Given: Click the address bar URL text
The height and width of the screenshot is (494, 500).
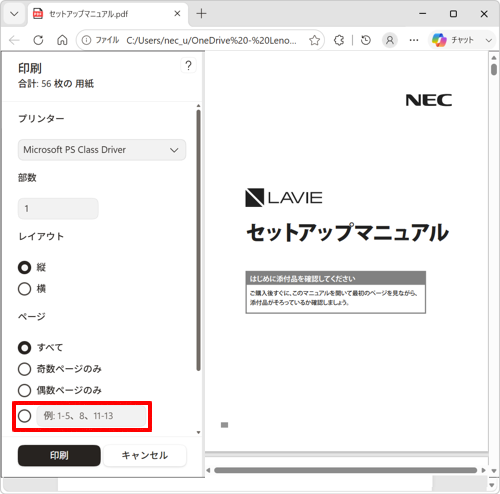Looking at the screenshot, I should coord(211,40).
